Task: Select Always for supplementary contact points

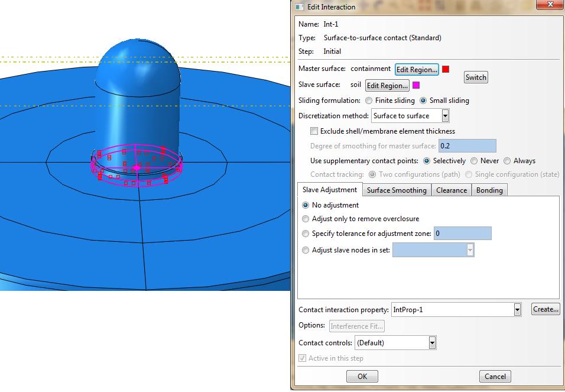Action: (507, 161)
